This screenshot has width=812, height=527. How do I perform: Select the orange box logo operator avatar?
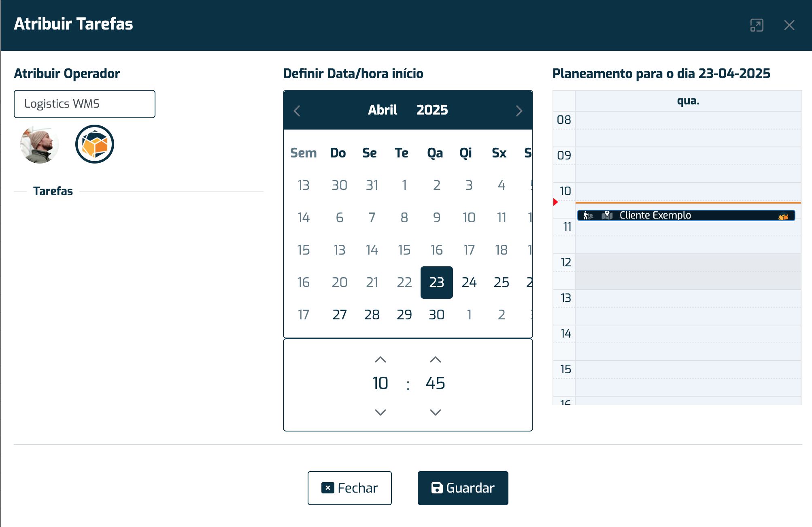(x=95, y=144)
